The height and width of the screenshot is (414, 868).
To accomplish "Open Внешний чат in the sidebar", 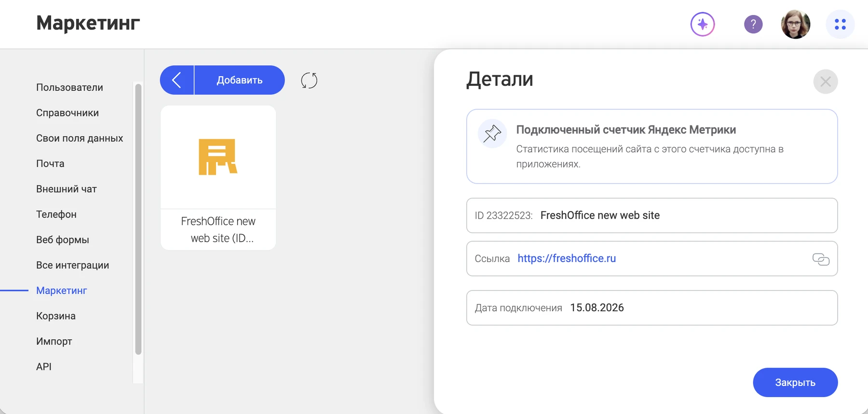I will click(x=67, y=189).
